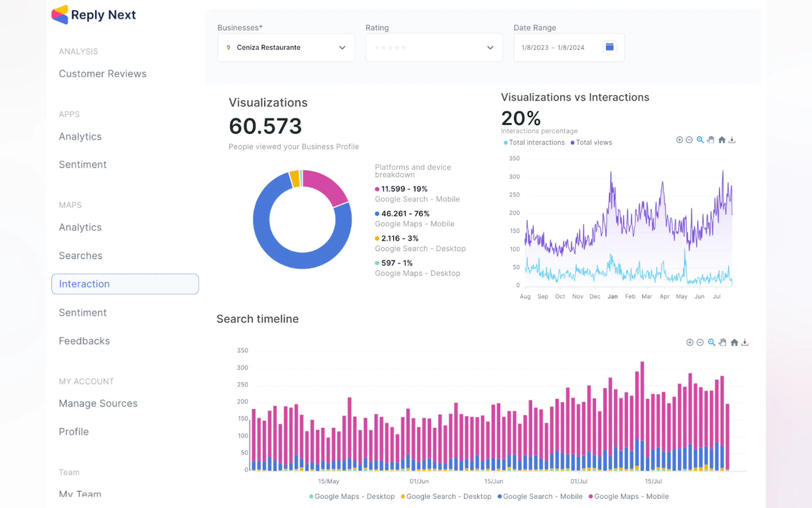
Task: Download the Visualizations vs Interactions chart
Action: tap(732, 140)
